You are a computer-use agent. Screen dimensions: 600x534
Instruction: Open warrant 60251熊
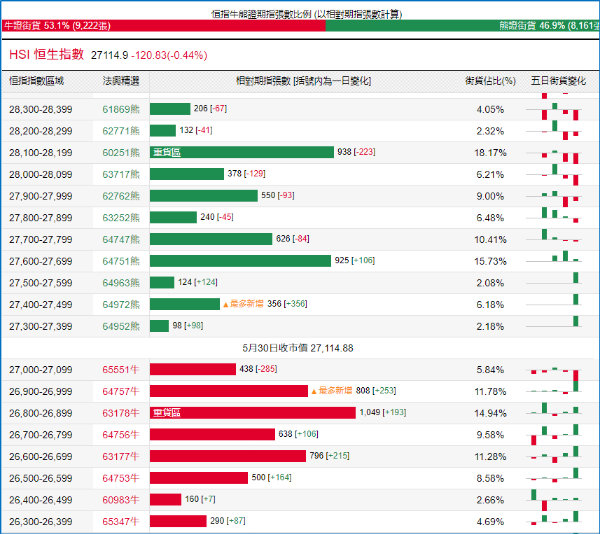[x=121, y=153]
